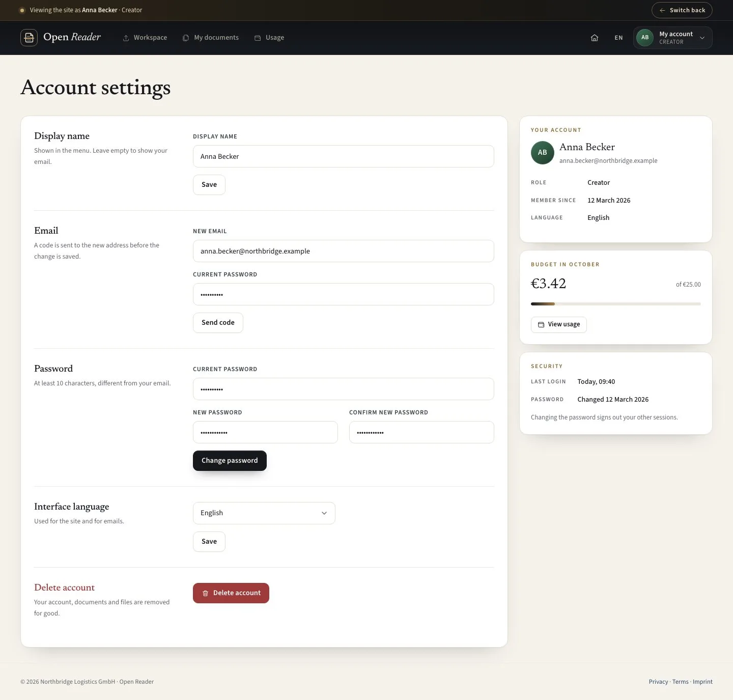This screenshot has width=733, height=700.
Task: Click the 'Today, 09:40' last login value
Action: [x=596, y=382]
